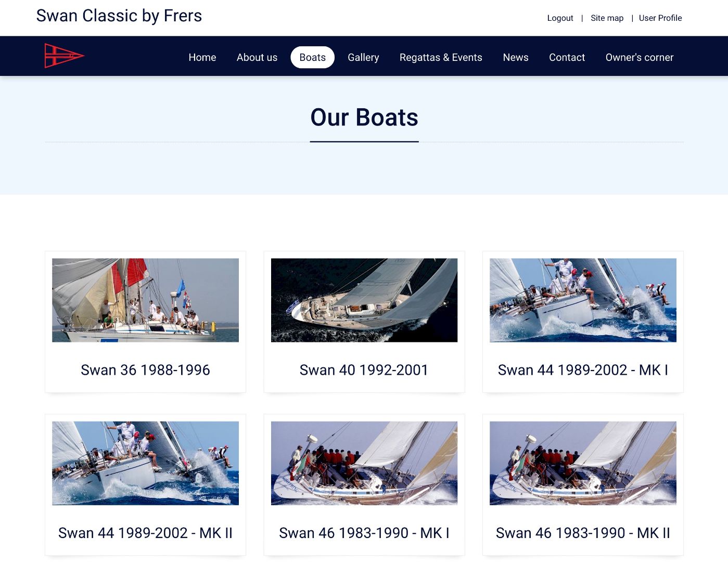Open the Site map link
The width and height of the screenshot is (728, 562).
point(607,18)
